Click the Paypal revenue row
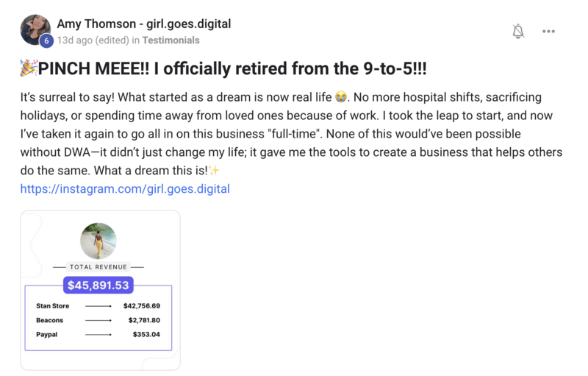This screenshot has height=376, width=588. pos(98,334)
